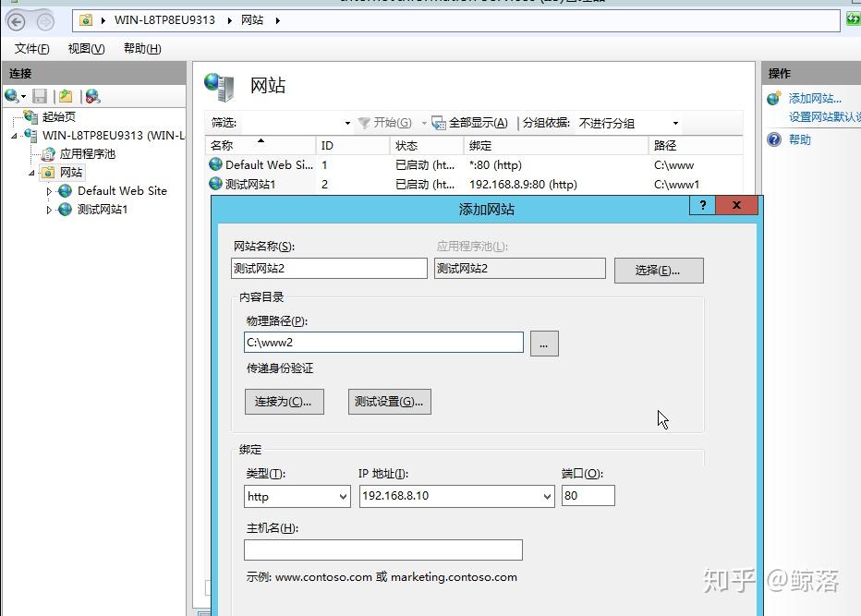Open the 视图 menu
Screen dimensions: 861x616
tap(86, 48)
